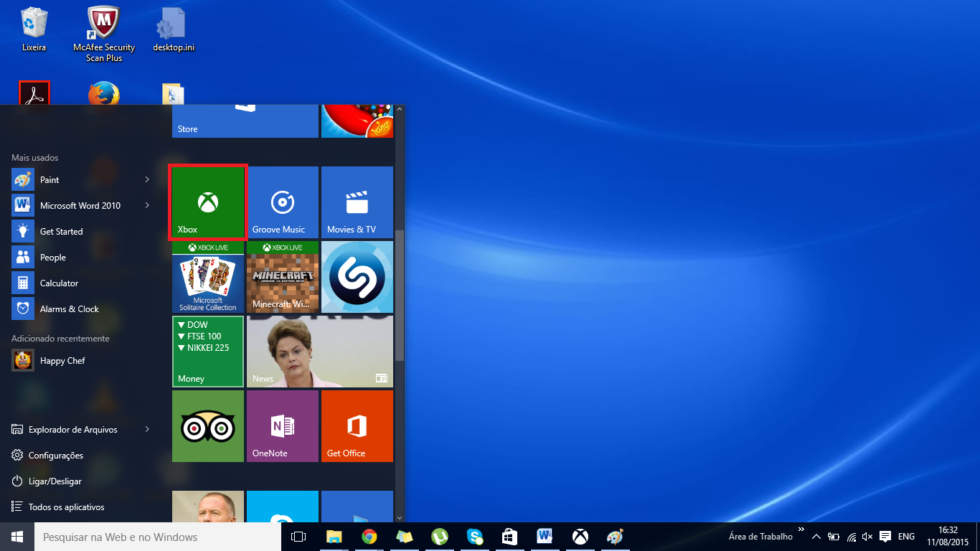Unmute system volume in the tray
Viewport: 980px width, 551px height.
pos(867,537)
